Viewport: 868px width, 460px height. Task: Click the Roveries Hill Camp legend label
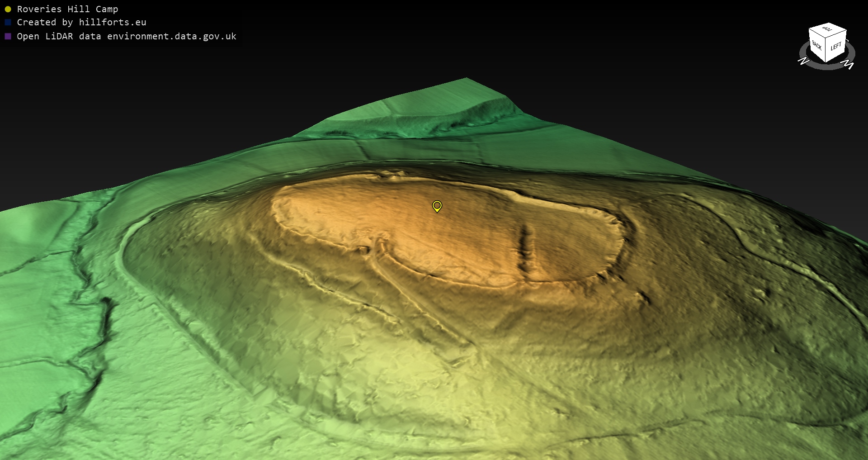pos(67,9)
